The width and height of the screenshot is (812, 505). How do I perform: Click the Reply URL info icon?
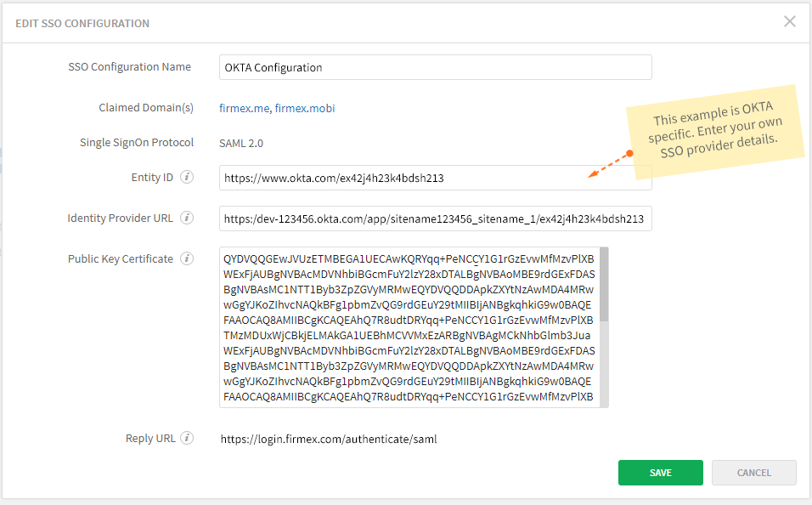(187, 438)
